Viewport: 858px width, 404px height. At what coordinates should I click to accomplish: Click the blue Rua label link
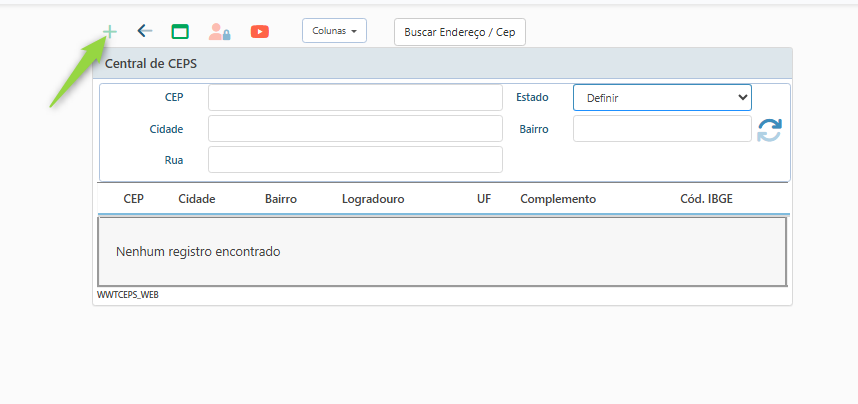(174, 160)
